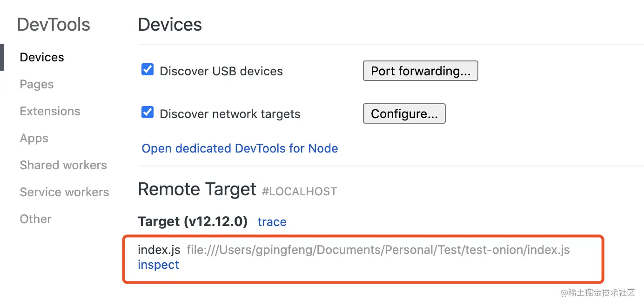
Task: Click the DevTools title in the sidebar
Action: point(54,25)
